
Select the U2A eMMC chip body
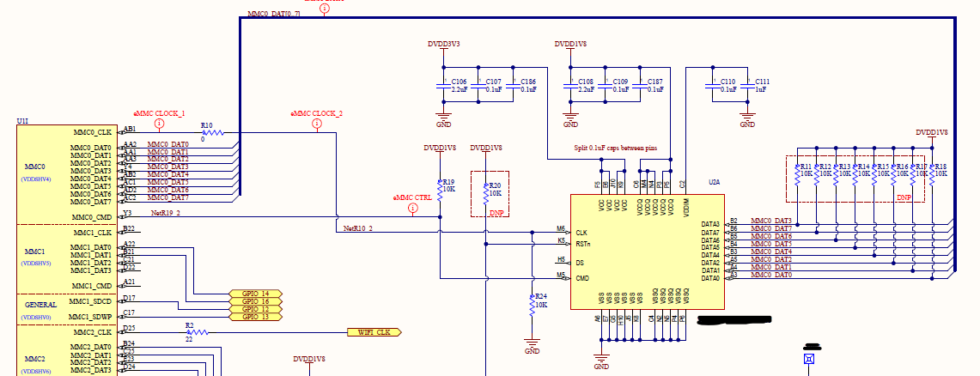(x=647, y=252)
